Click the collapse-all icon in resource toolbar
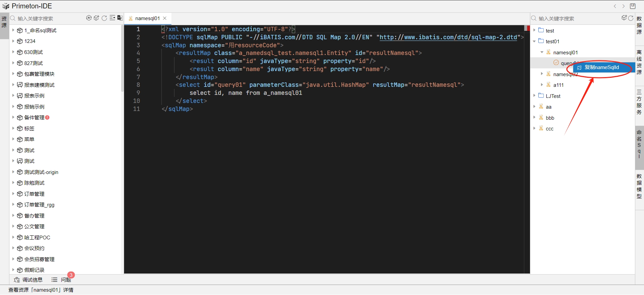 112,18
